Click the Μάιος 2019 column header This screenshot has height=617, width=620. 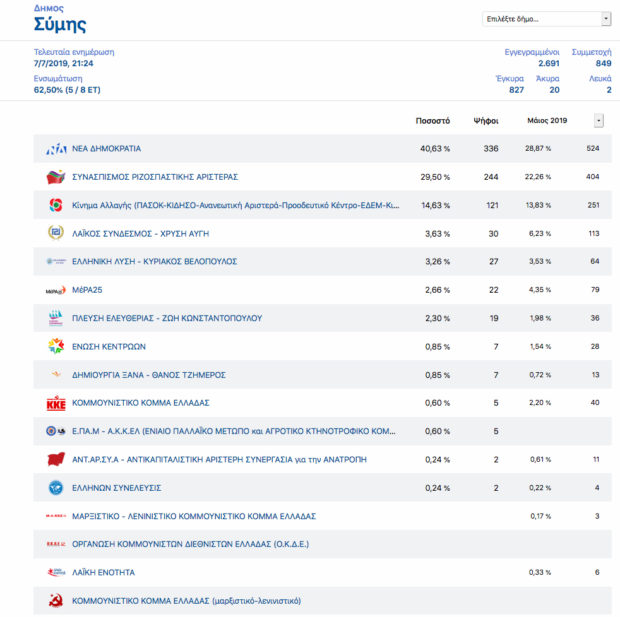[x=547, y=120]
